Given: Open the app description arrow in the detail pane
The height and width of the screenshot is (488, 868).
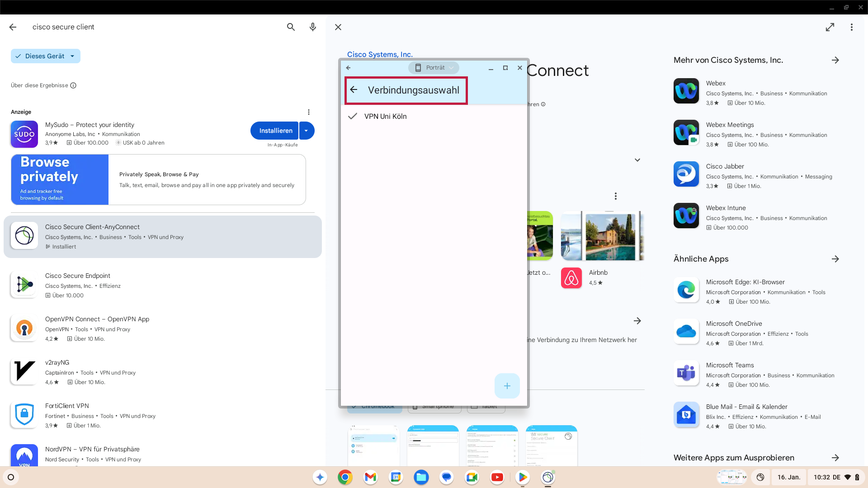Looking at the screenshot, I should click(x=637, y=321).
